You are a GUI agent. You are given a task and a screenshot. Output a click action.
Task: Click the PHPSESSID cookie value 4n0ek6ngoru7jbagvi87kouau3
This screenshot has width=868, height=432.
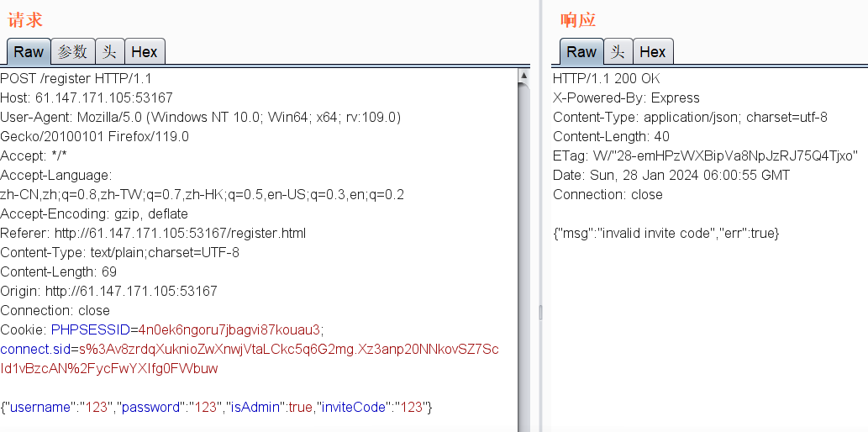229,330
